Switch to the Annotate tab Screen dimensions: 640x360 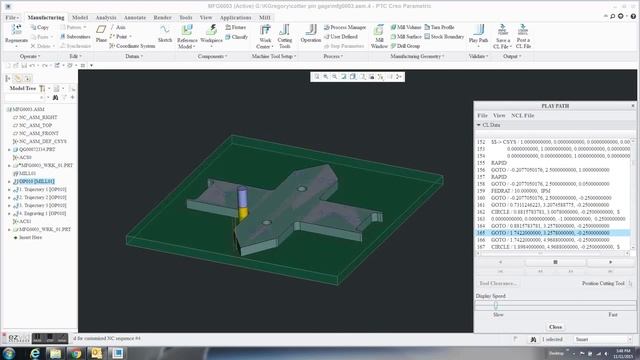coord(135,18)
